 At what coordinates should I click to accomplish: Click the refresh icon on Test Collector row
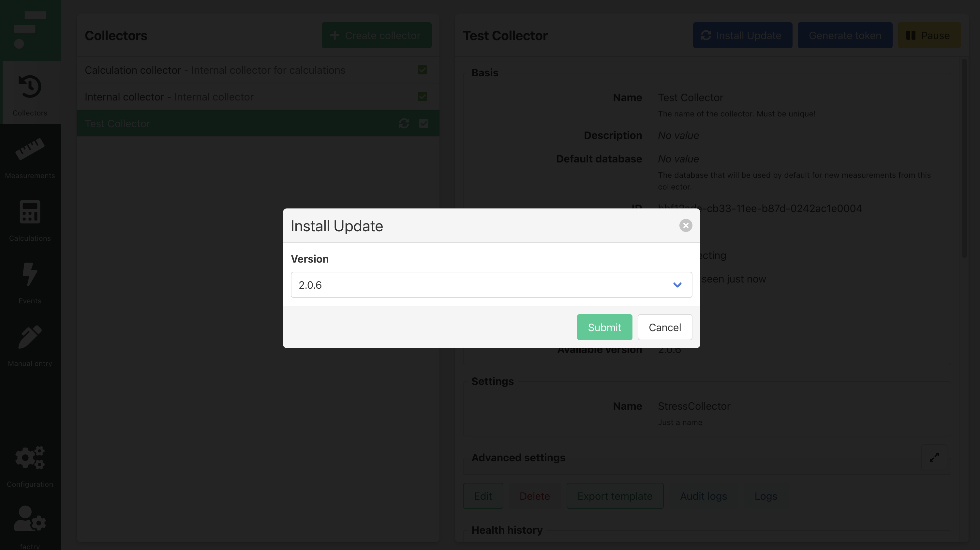(404, 123)
